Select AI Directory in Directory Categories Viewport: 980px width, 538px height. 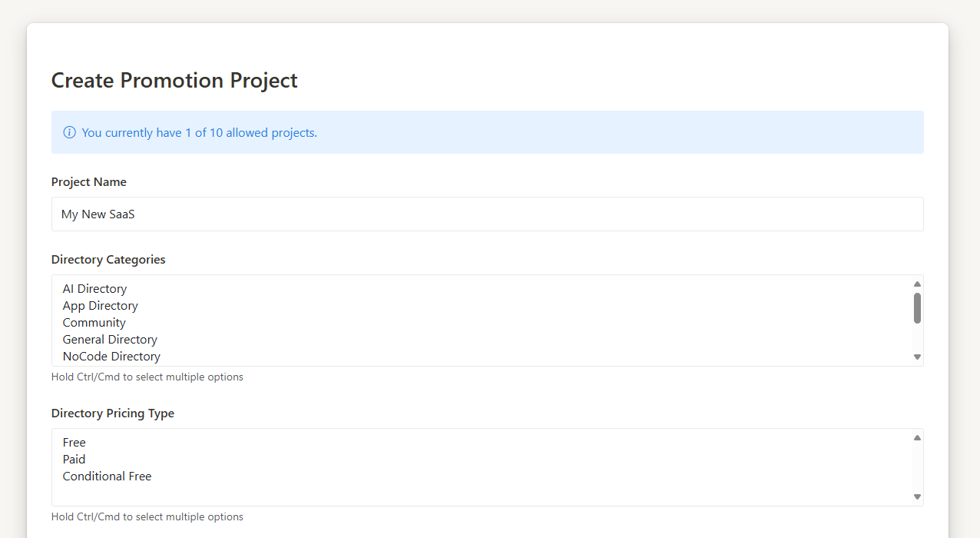pos(482,289)
